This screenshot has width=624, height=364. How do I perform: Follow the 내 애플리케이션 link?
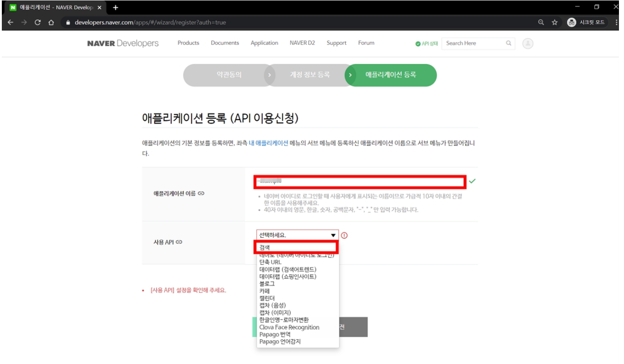pos(268,143)
